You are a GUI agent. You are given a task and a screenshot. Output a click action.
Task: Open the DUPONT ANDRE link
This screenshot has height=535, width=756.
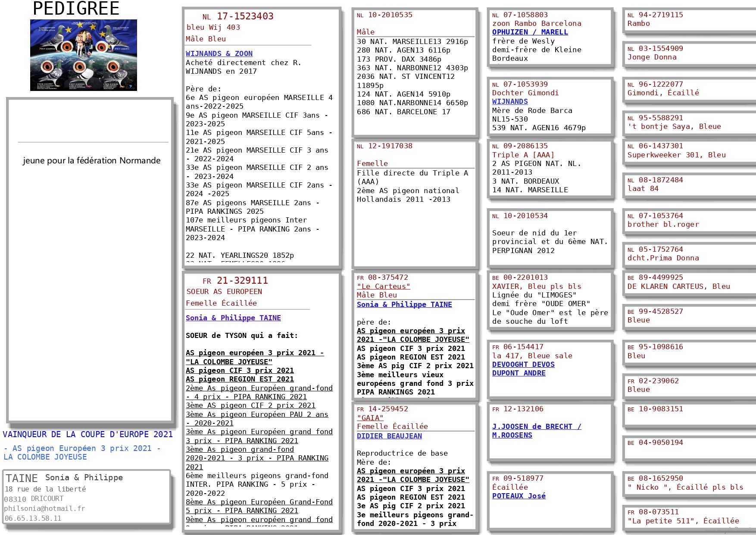519,373
